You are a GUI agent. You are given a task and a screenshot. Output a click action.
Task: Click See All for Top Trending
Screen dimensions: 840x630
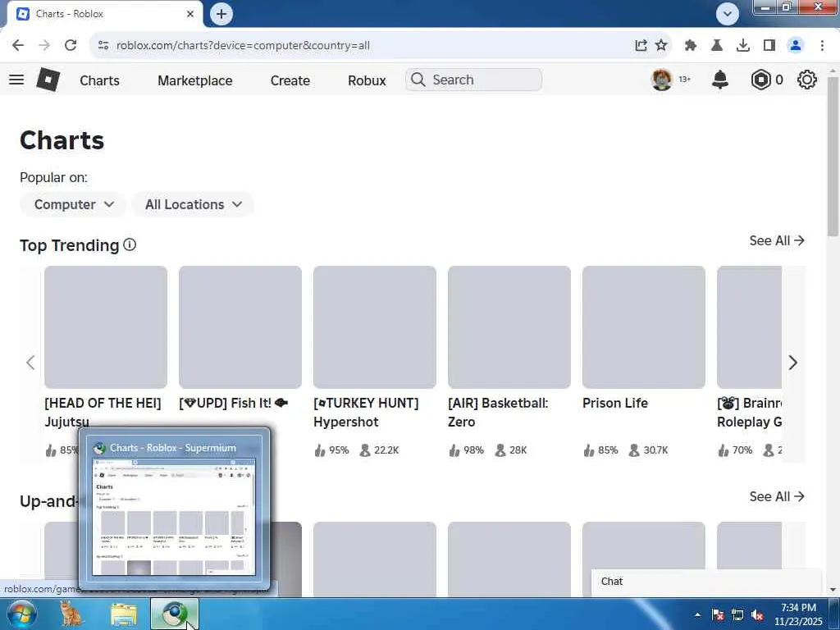tap(777, 240)
